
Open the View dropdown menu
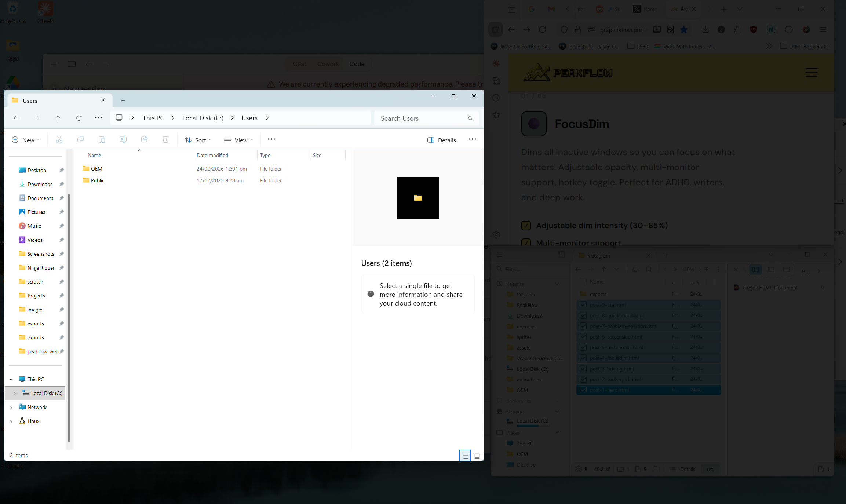pos(238,140)
